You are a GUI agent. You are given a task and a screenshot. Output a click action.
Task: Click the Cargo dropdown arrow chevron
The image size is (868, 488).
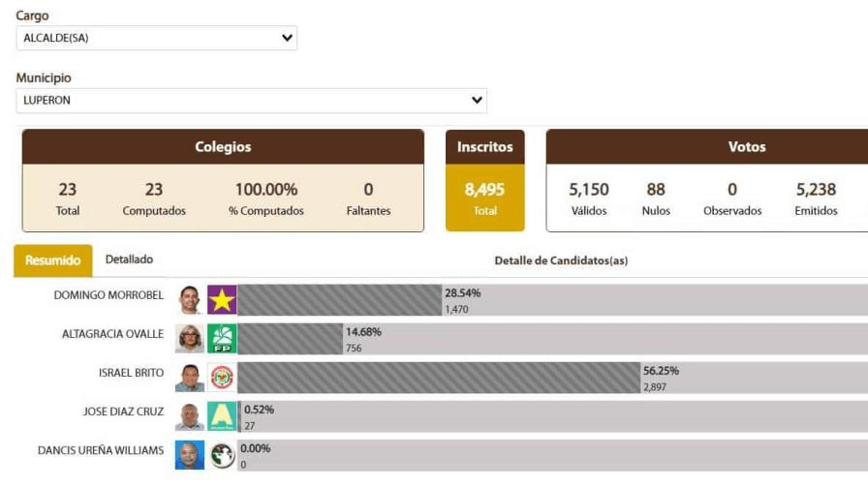[x=287, y=38]
